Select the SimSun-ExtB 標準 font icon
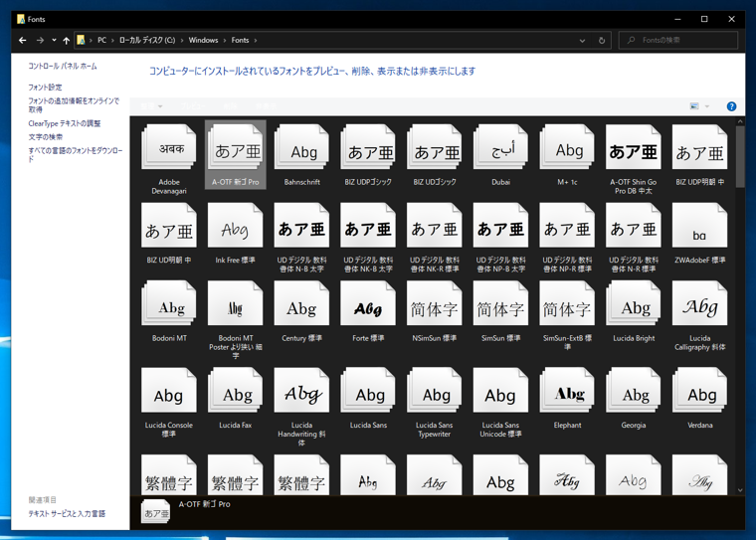The height and width of the screenshot is (540, 756). (x=567, y=303)
